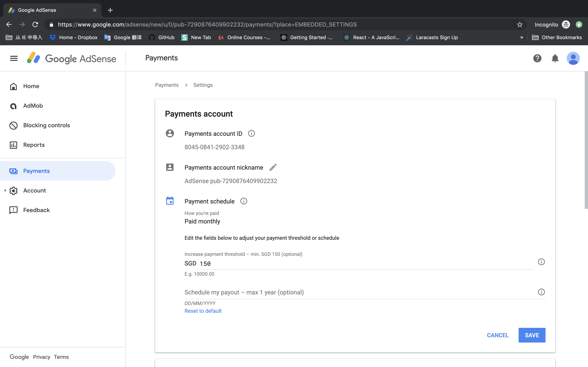Show hidden bookmarks overflow chevron
588x367 pixels.
point(521,37)
